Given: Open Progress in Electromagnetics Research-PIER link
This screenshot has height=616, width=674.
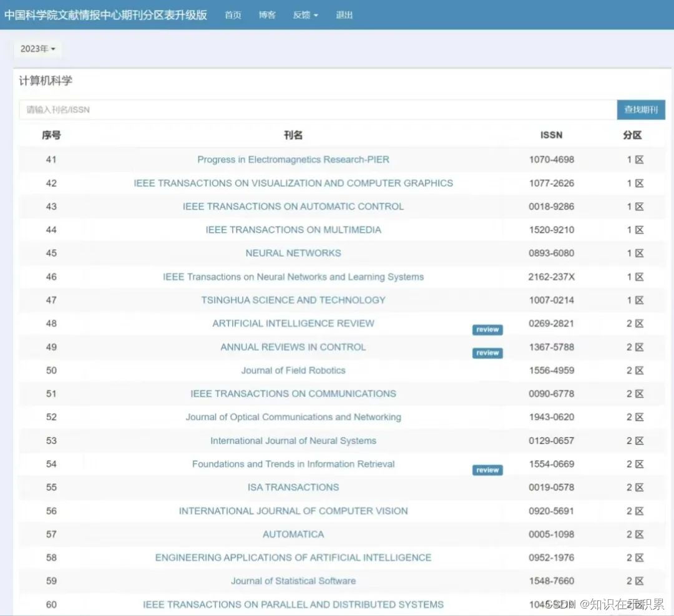Looking at the screenshot, I should [x=293, y=160].
